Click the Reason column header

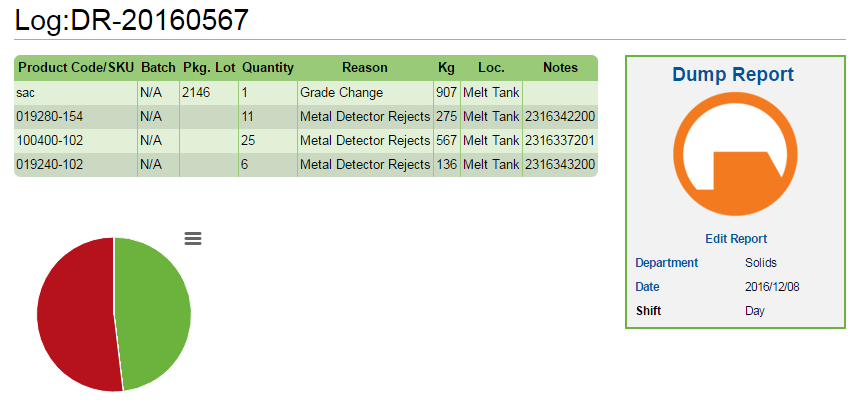coord(365,68)
